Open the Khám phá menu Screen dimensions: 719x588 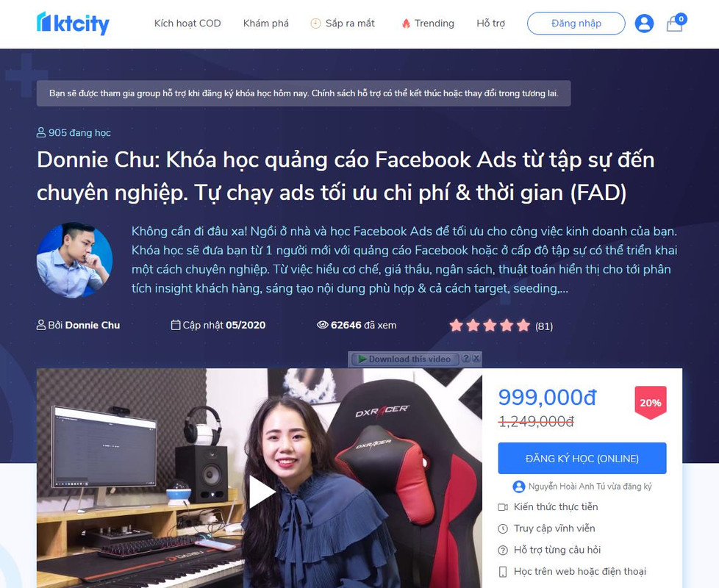[266, 24]
